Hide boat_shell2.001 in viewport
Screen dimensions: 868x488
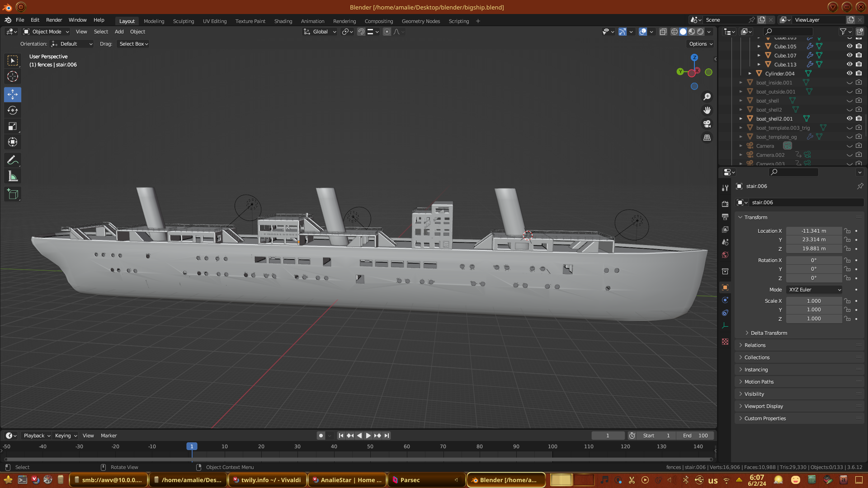point(849,118)
